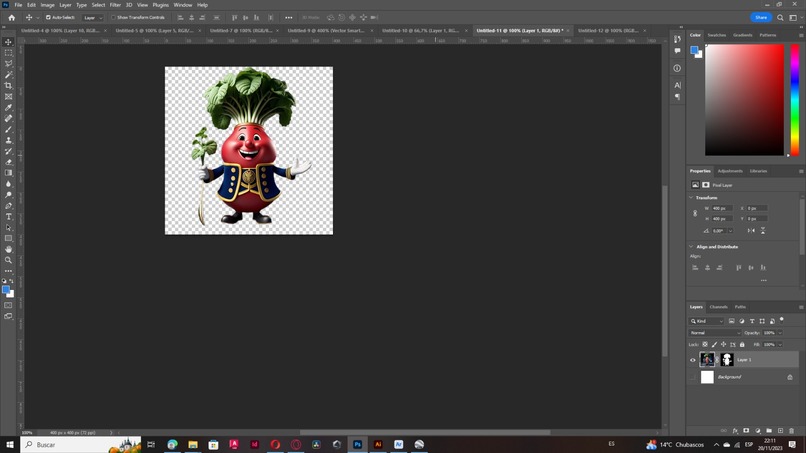Toggle lock position icon
This screenshot has width=806, height=453.
point(723,345)
